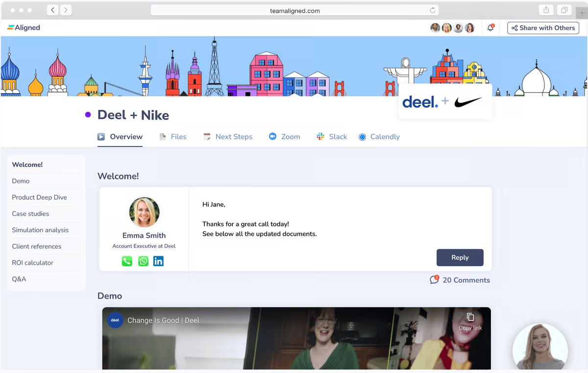Image resolution: width=588 pixels, height=373 pixels.
Task: Switch to the Files tab
Action: click(x=173, y=137)
